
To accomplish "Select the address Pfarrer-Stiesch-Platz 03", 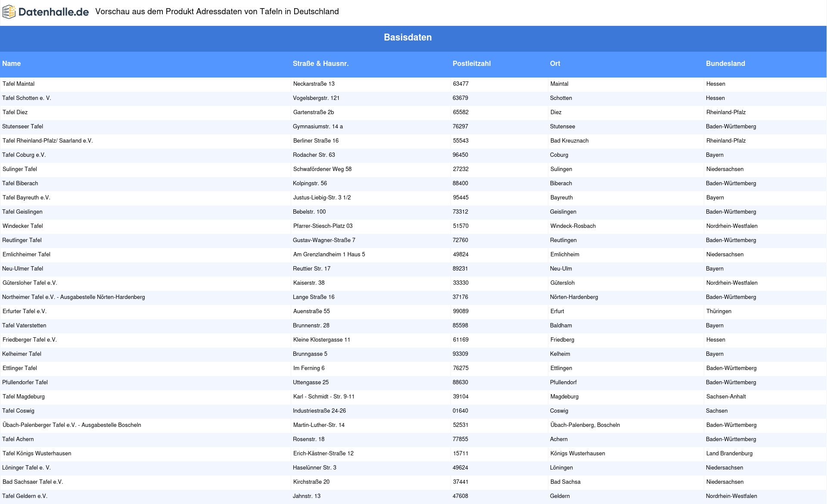I will pyautogui.click(x=323, y=226).
